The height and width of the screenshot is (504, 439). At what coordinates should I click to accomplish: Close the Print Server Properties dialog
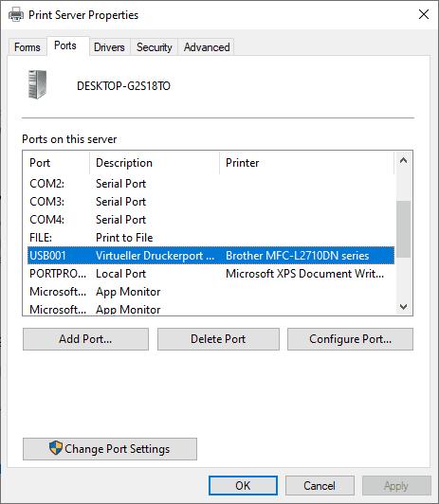pyautogui.click(x=424, y=14)
